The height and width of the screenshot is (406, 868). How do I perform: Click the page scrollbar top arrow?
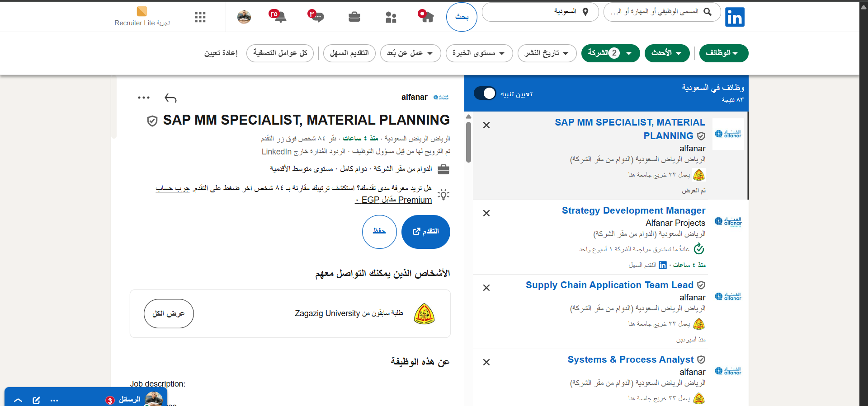pyautogui.click(x=863, y=7)
